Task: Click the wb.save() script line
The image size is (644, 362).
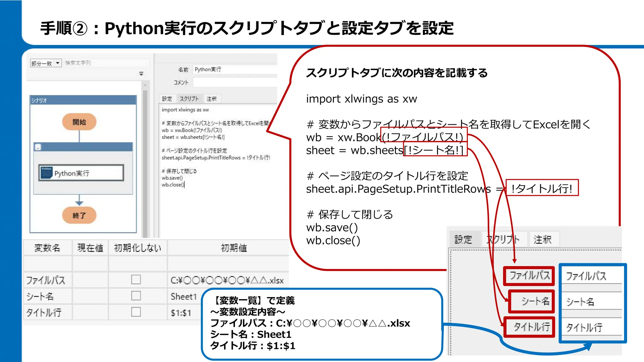Action: coord(172,178)
